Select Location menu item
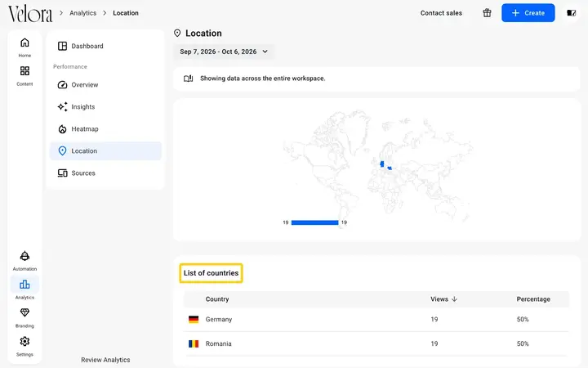 [x=105, y=151]
